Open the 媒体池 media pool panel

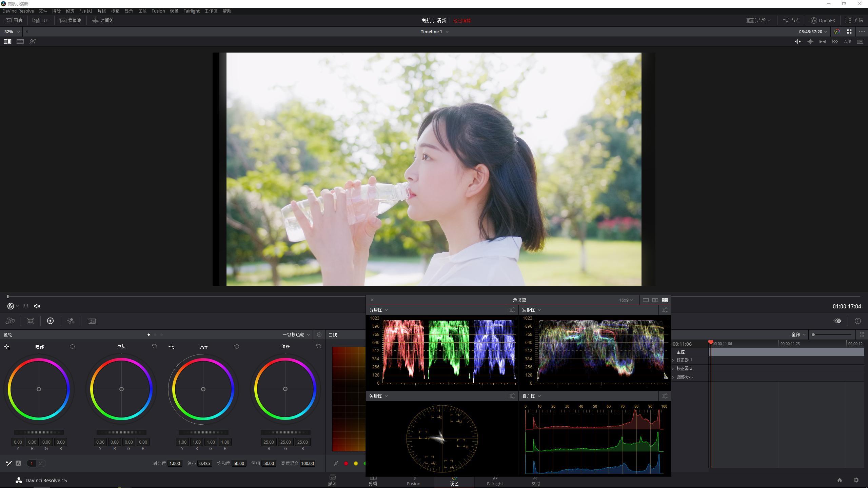coord(71,20)
